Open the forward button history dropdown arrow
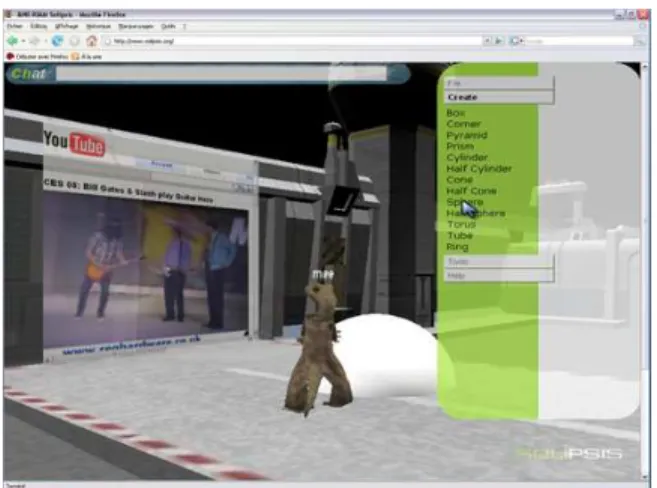Image resolution: width=657 pixels, height=488 pixels. click(45, 41)
